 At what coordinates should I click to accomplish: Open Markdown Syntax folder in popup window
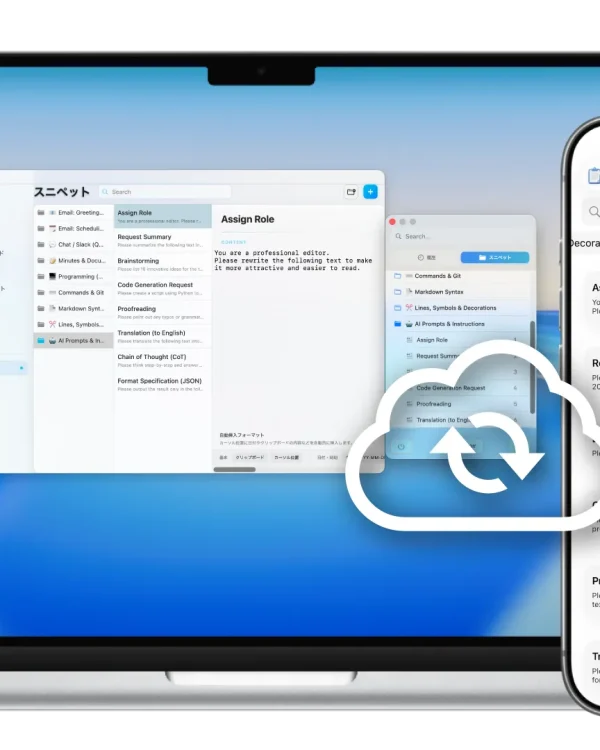460,292
